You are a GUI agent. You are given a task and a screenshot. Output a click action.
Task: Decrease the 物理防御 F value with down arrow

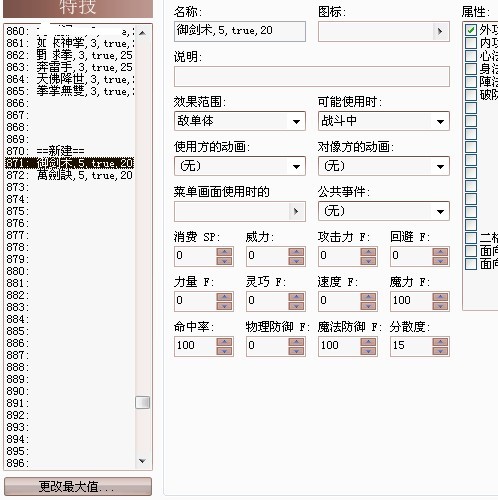(x=296, y=351)
